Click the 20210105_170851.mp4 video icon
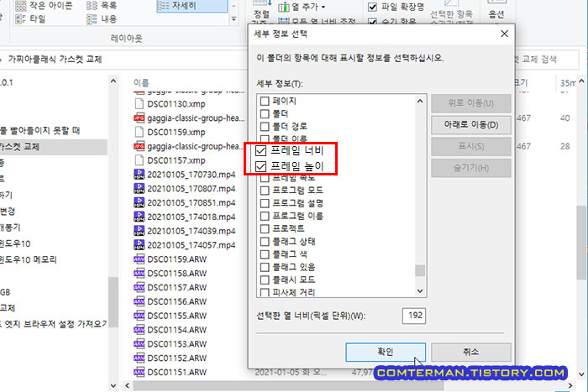Image resolution: width=588 pixels, height=392 pixels. (139, 202)
